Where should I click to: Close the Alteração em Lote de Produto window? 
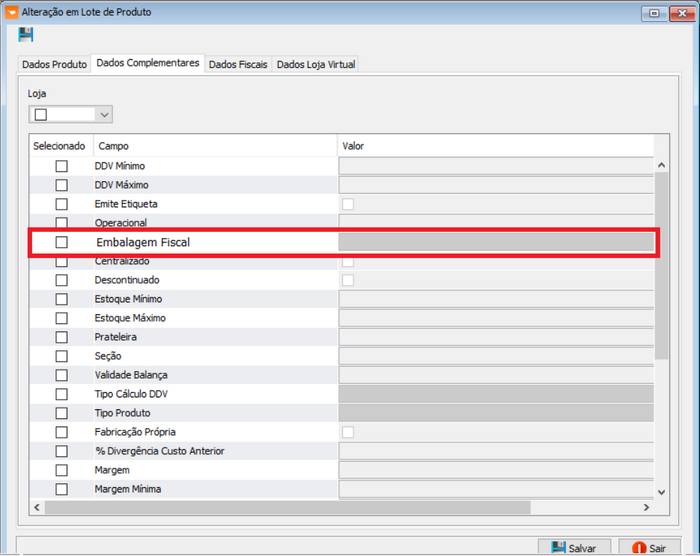pos(679,13)
